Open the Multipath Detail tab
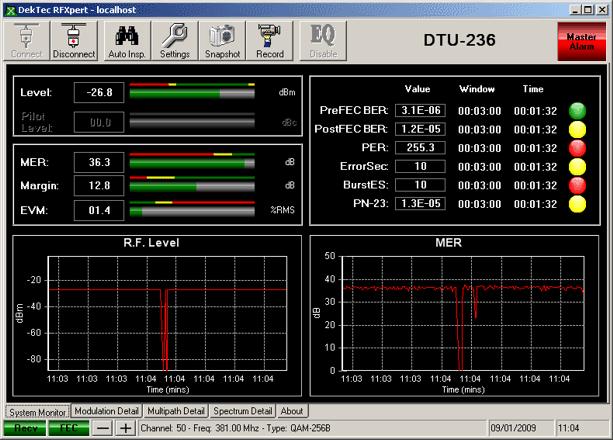Viewport: 613px width, 440px height. (175, 411)
